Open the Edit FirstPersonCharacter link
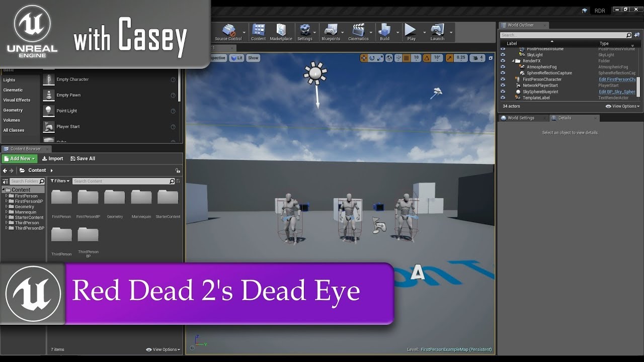This screenshot has width=644, height=362. 618,79
